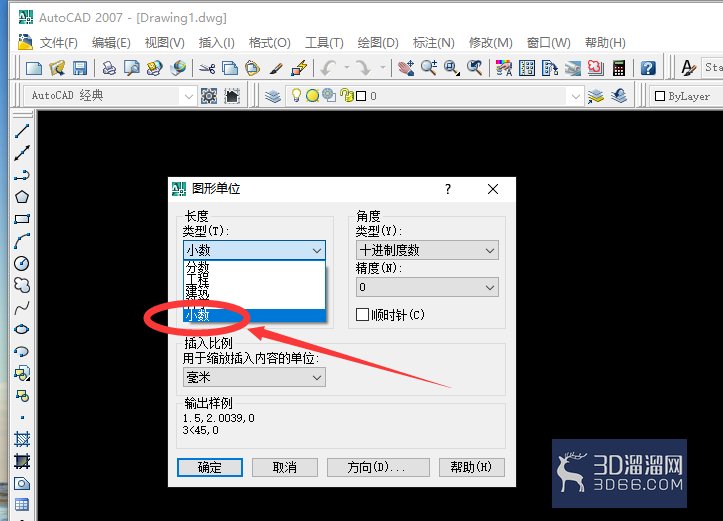Select the Arc tool in the draw toolbar

(22, 241)
